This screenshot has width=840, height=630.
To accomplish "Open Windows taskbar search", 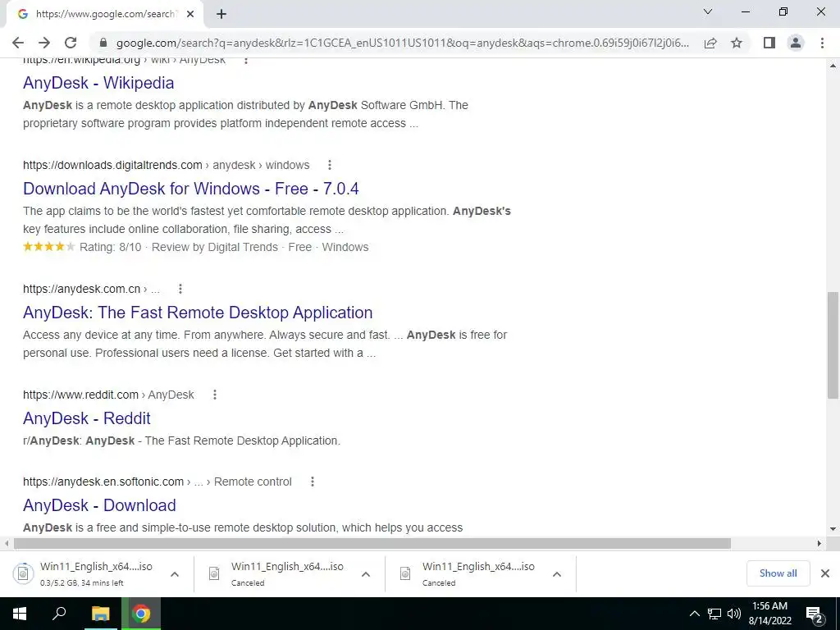I will coord(59,614).
